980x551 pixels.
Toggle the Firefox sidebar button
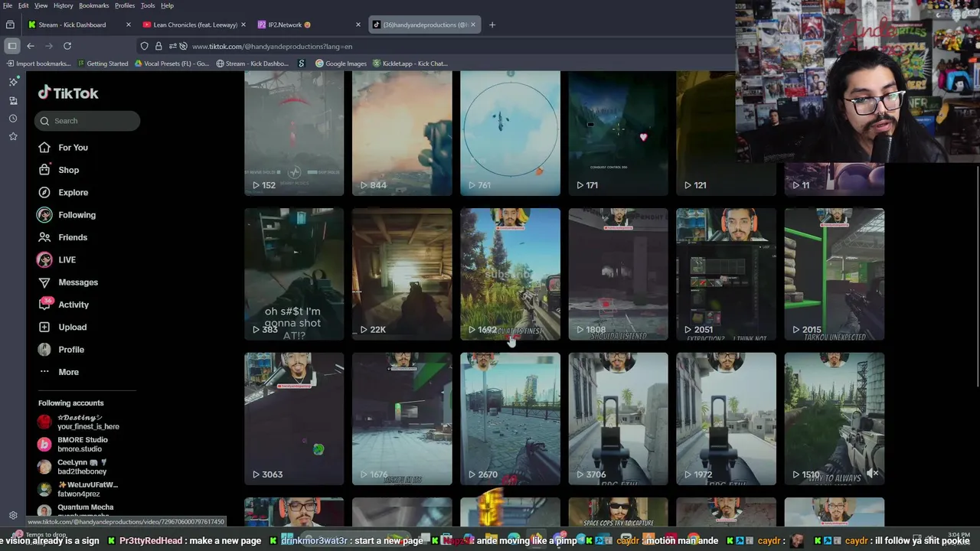[x=12, y=46]
